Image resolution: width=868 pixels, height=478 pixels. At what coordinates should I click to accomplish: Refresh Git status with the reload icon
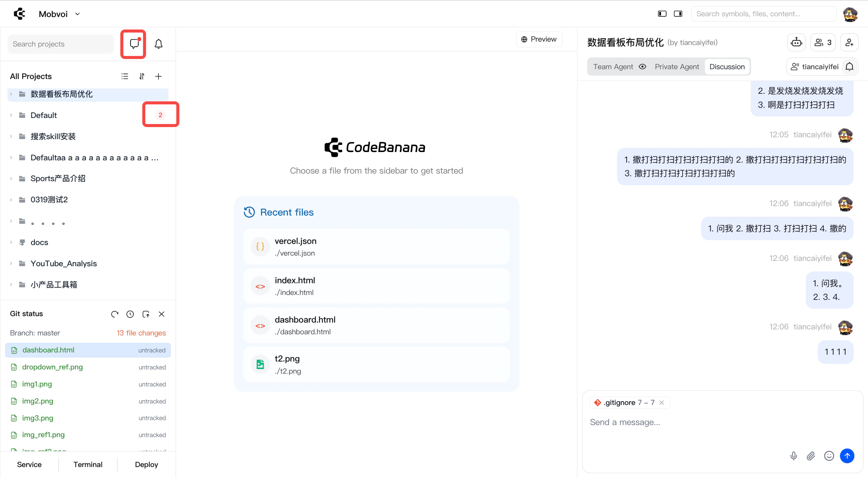click(115, 314)
